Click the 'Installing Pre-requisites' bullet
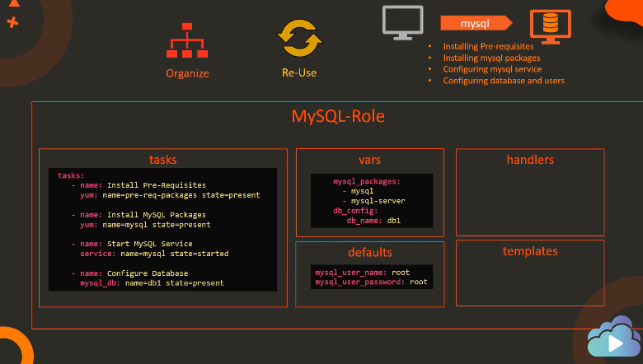 click(488, 46)
